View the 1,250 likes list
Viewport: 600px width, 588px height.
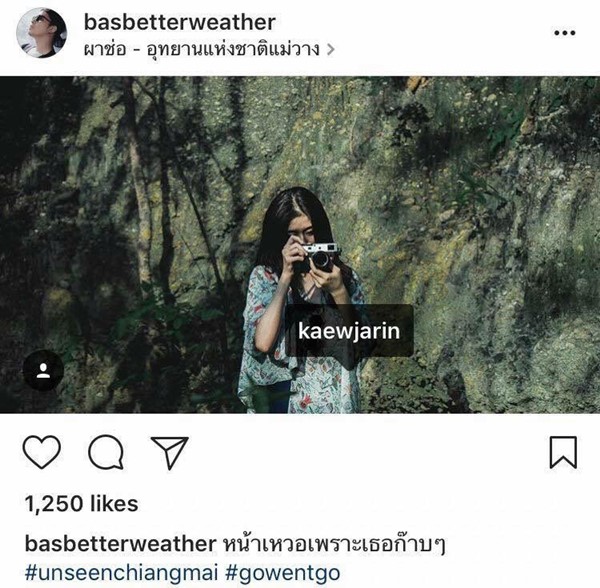81,503
